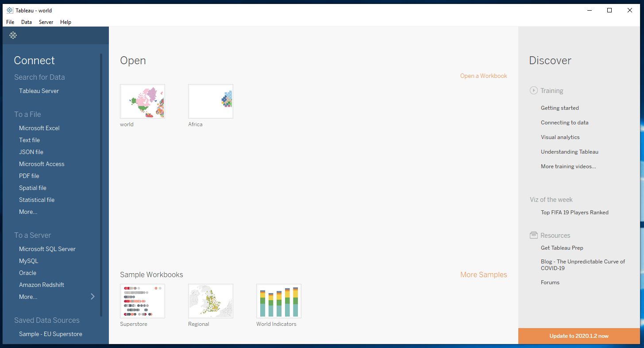
Task: Click Search for Data heading
Action: (x=39, y=77)
